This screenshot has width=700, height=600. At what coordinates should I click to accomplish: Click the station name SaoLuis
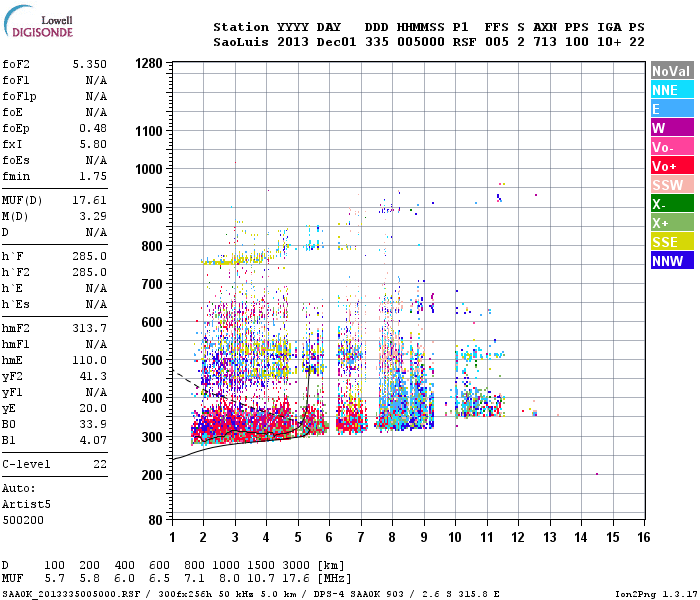click(x=241, y=42)
